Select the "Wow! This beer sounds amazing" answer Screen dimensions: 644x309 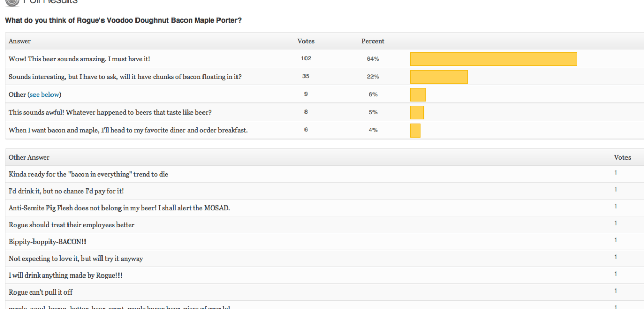[79, 59]
